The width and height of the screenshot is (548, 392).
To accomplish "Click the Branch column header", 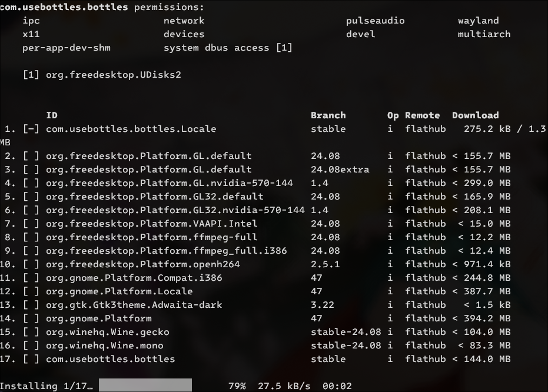I will tap(328, 115).
